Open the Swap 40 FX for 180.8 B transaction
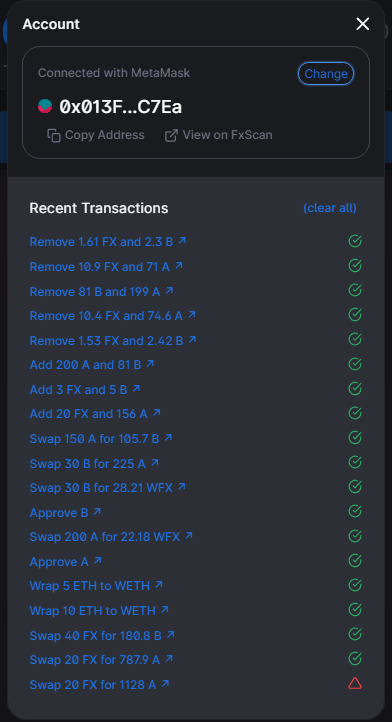The width and height of the screenshot is (392, 722). pos(102,636)
